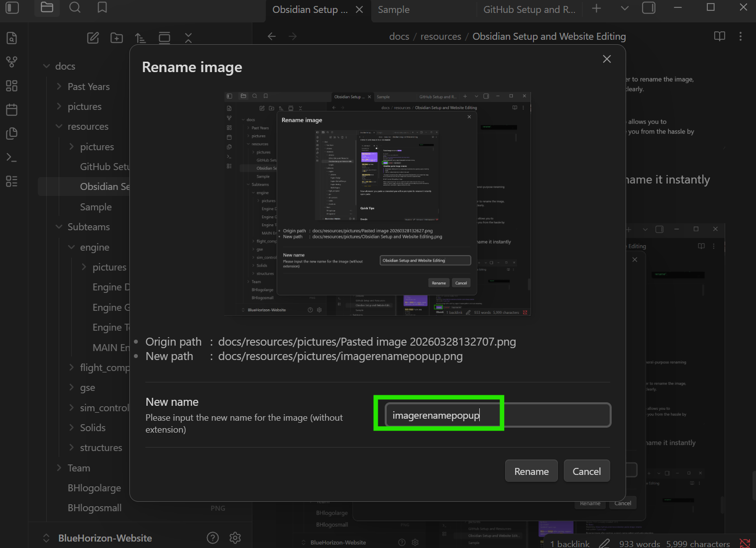This screenshot has height=548, width=756.
Task: Click the checklist ribbon icon below terminal
Action: click(x=11, y=181)
